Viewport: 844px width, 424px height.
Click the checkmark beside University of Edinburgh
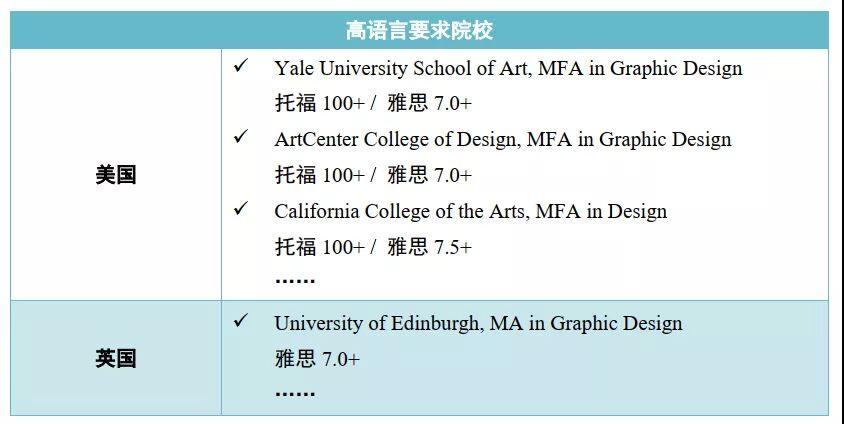(240, 321)
